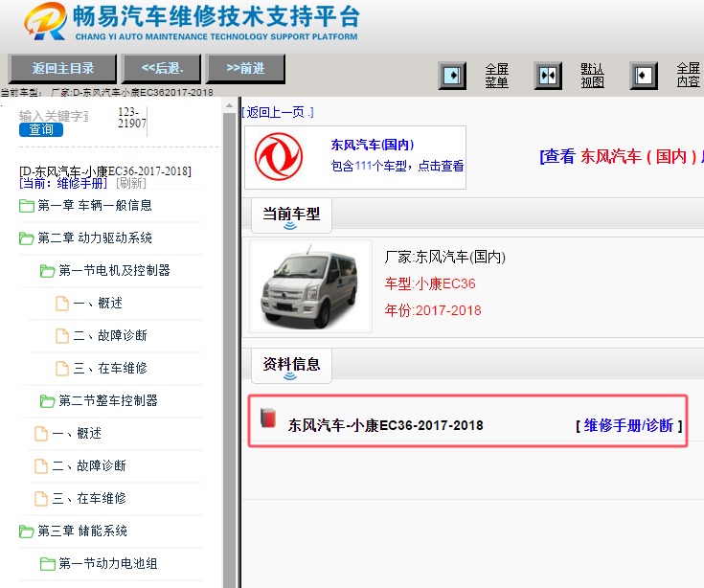Viewport: 704px width, 588px height.
Task: Click the scrollbar up arrow in left panel
Action: (230, 106)
